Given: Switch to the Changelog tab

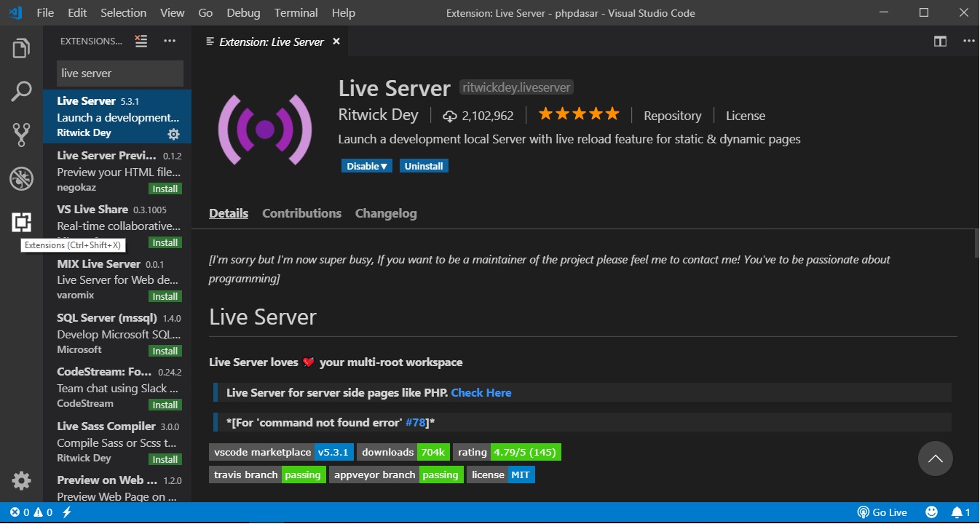Looking at the screenshot, I should click(x=386, y=213).
